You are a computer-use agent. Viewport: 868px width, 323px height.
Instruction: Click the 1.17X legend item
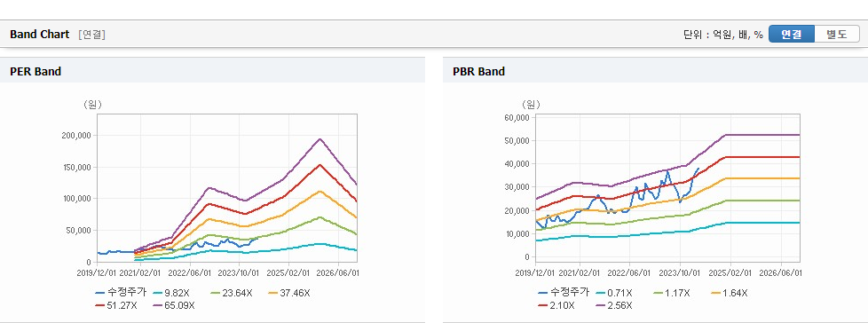point(673,293)
